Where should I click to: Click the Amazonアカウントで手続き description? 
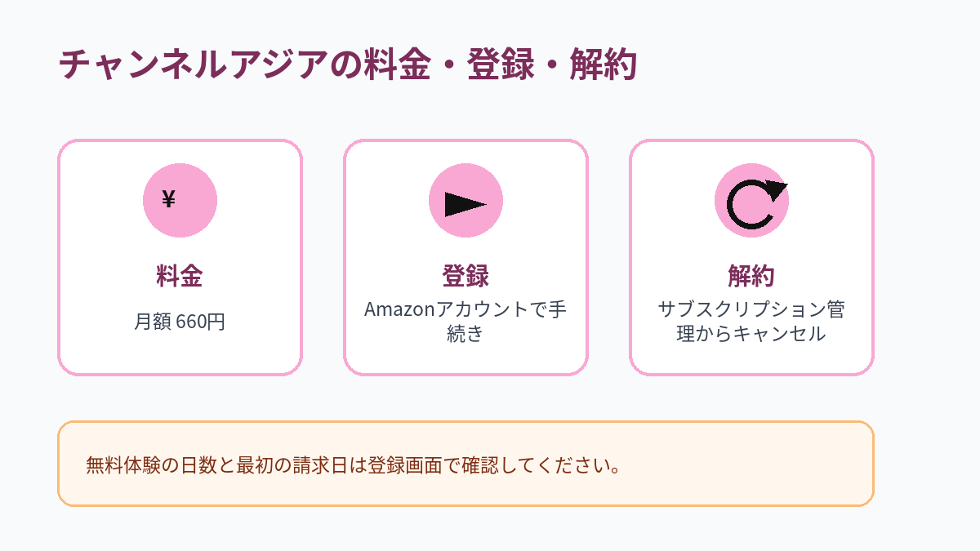(x=465, y=322)
